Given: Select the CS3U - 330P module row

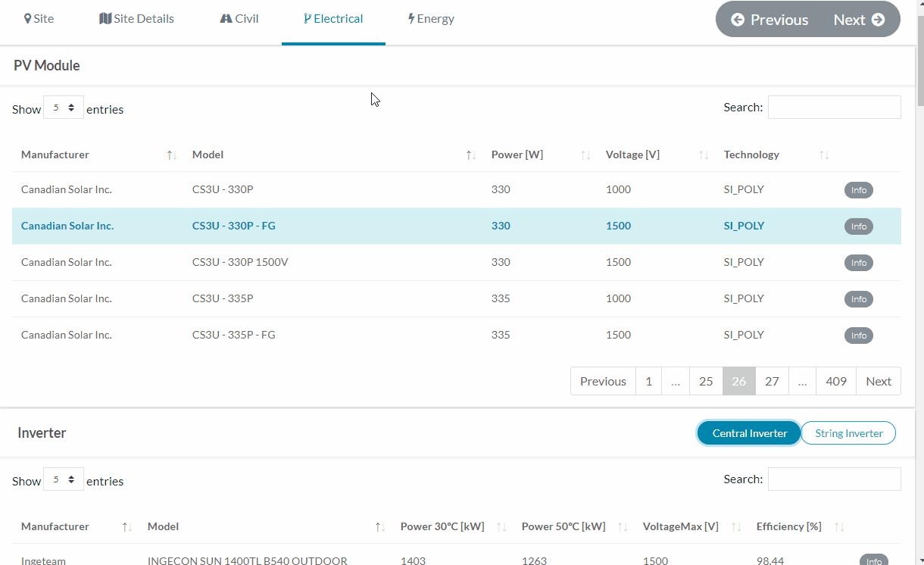Looking at the screenshot, I should (457, 189).
